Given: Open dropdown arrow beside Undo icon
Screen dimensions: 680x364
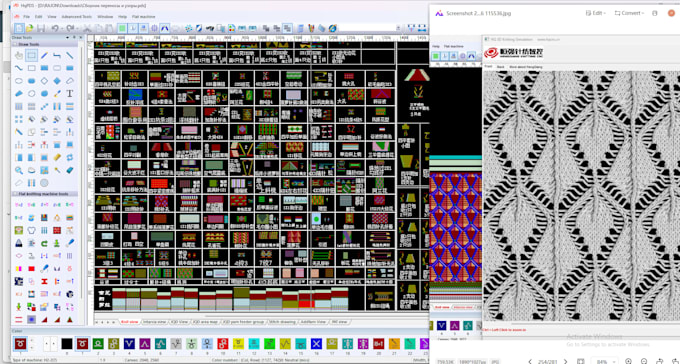Looking at the screenshot, I should (x=61, y=29).
